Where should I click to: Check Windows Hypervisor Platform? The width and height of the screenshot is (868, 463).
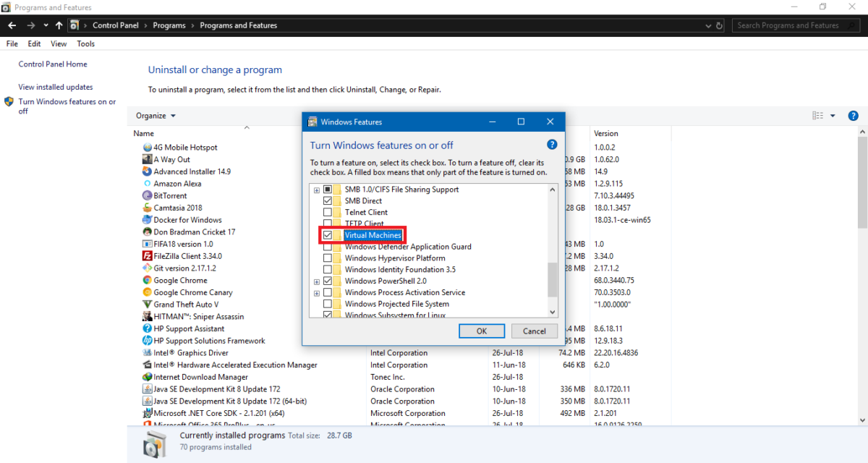[328, 258]
